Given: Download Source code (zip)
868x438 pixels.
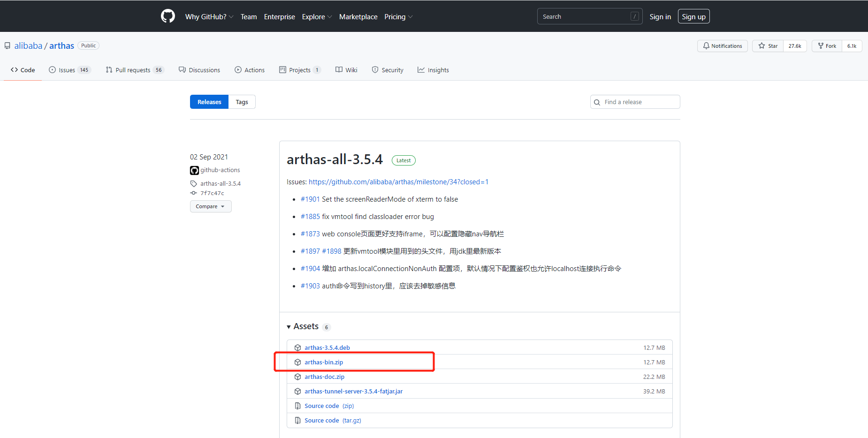Looking at the screenshot, I should [x=329, y=406].
